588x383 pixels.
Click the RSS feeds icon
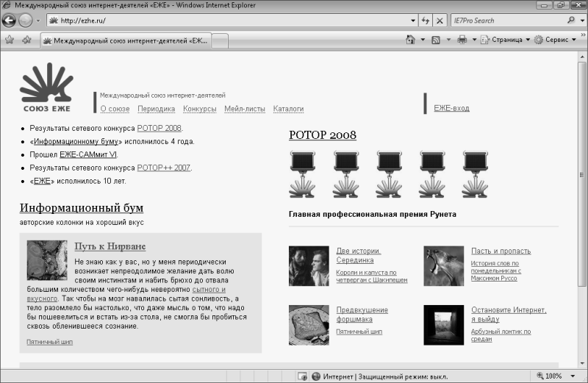[x=436, y=40]
